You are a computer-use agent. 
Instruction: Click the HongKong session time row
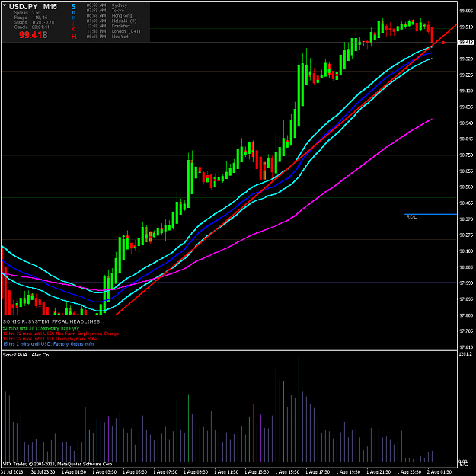coord(109,15)
